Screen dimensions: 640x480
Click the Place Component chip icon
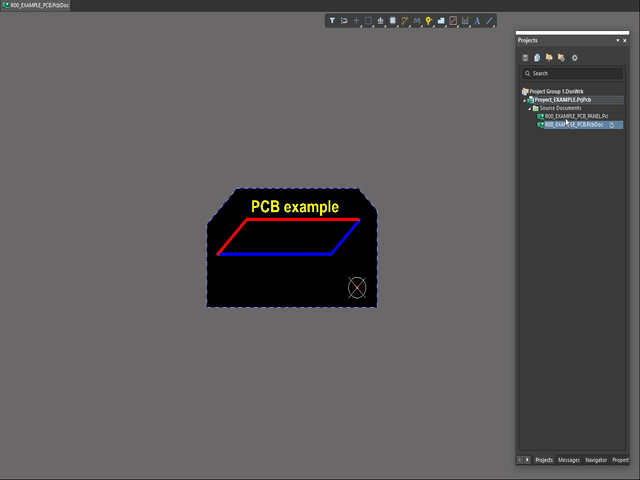pos(393,21)
